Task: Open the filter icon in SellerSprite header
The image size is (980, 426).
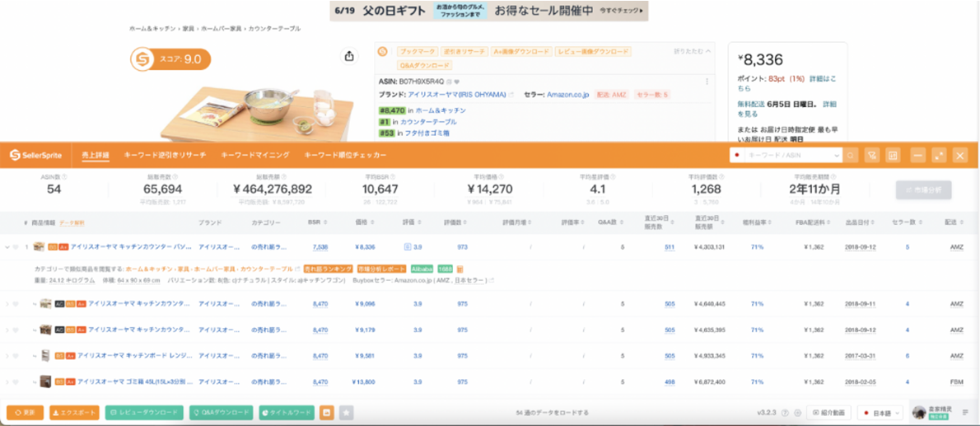Action: click(x=871, y=155)
